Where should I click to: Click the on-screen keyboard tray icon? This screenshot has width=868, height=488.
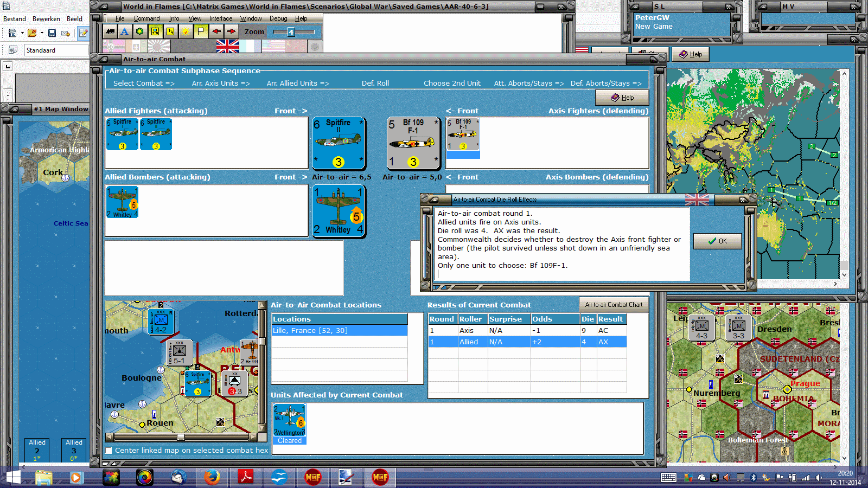tap(668, 478)
